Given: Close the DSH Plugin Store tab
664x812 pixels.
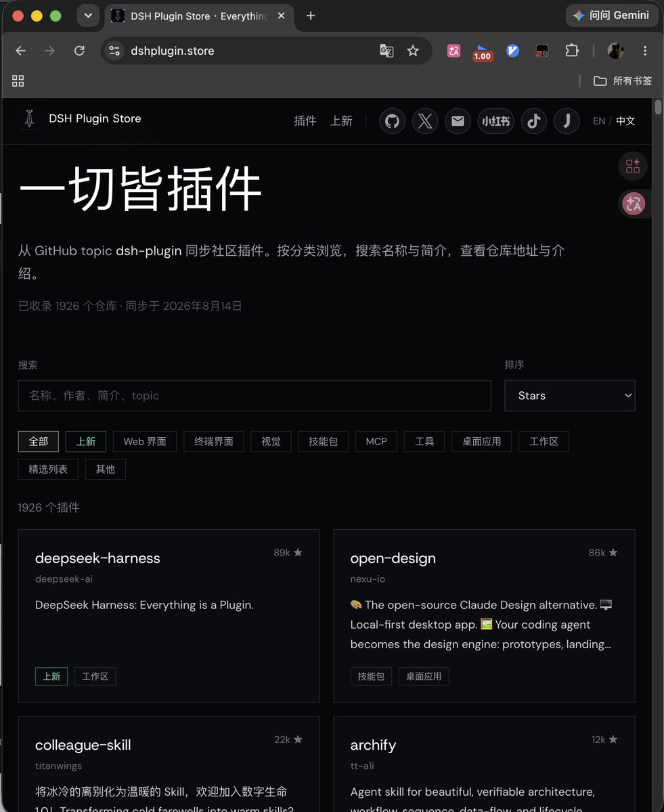Looking at the screenshot, I should point(282,16).
